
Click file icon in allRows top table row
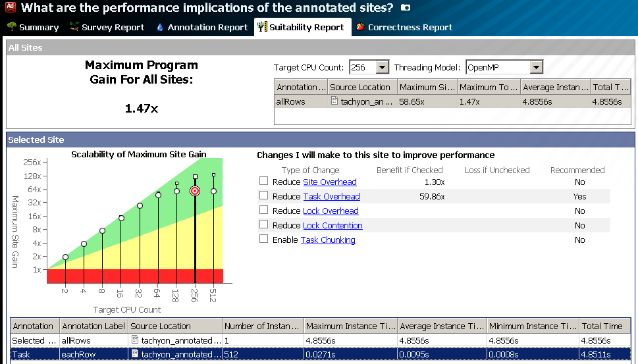click(334, 101)
